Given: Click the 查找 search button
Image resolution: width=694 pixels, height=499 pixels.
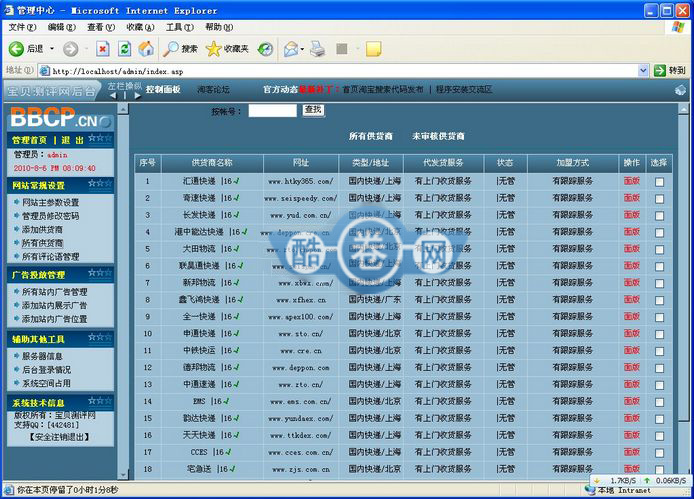Looking at the screenshot, I should click(x=313, y=110).
